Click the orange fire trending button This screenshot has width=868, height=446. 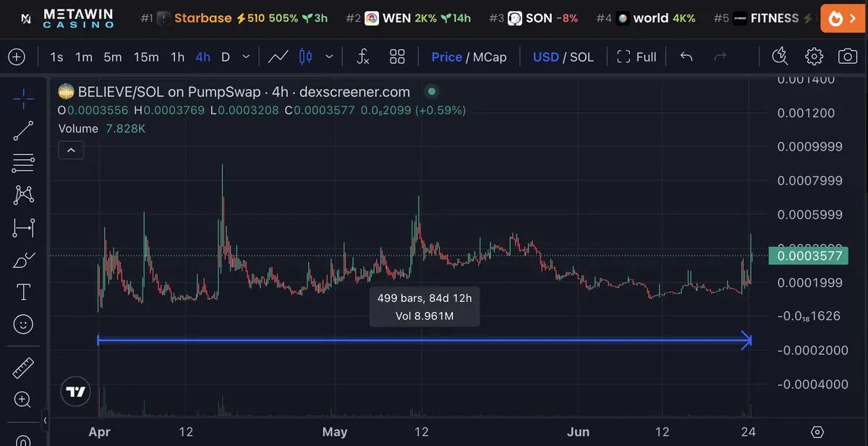coord(843,18)
